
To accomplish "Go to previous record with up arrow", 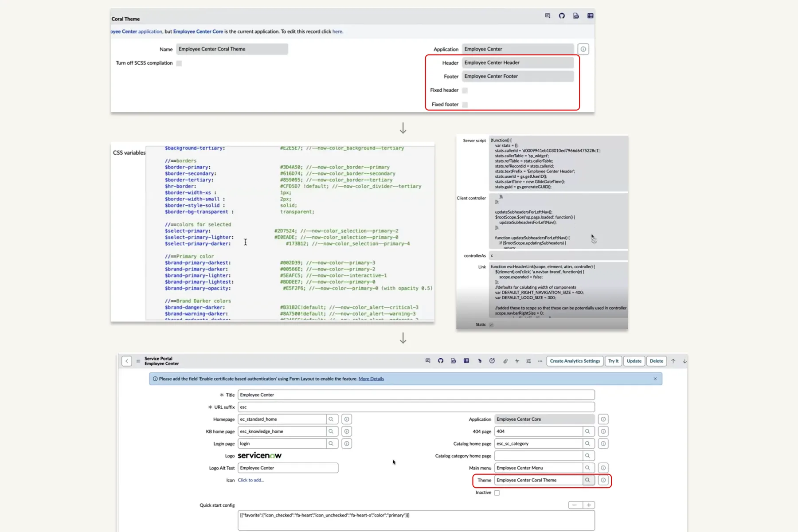I will [x=673, y=361].
